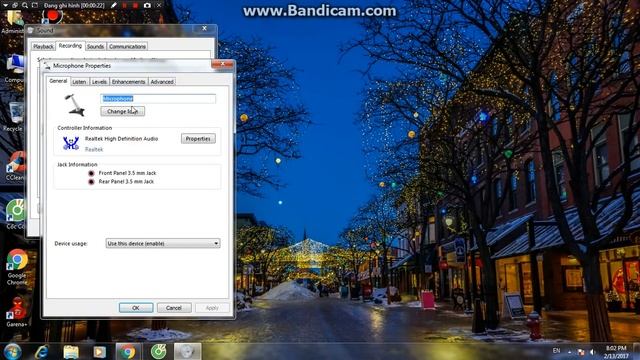Open the Communications tab in Sound window
Image resolution: width=640 pixels, height=360 pixels.
127,47
